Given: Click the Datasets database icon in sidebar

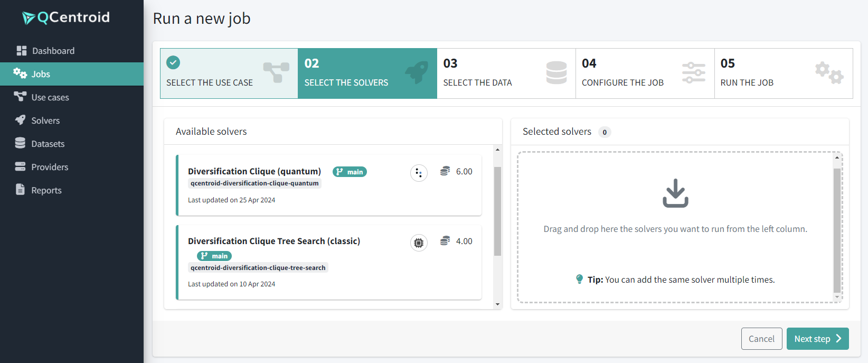Looking at the screenshot, I should [x=21, y=143].
